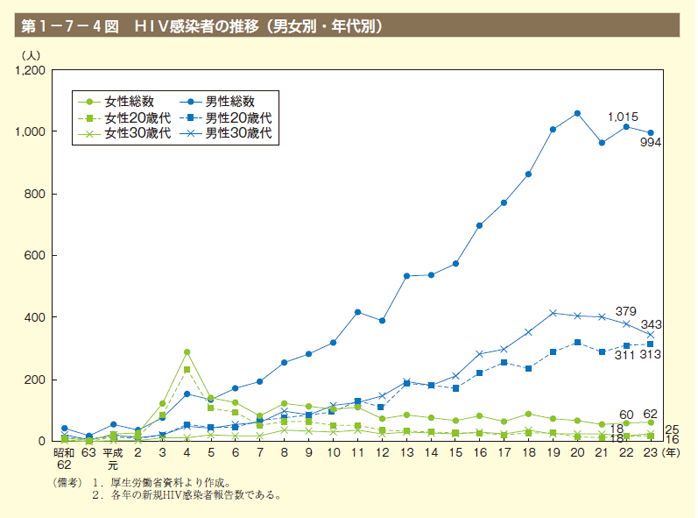Click the 62 data label
This screenshot has width=698, height=518.
coord(650,414)
